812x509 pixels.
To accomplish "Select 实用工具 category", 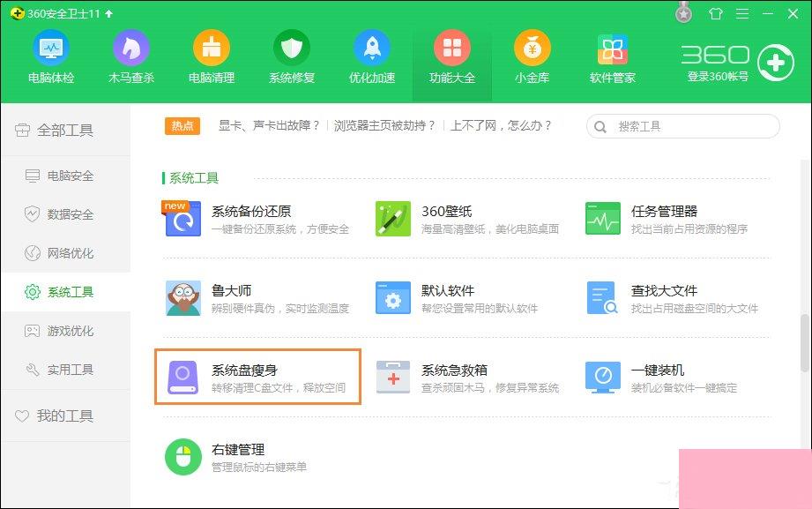I will [x=65, y=370].
